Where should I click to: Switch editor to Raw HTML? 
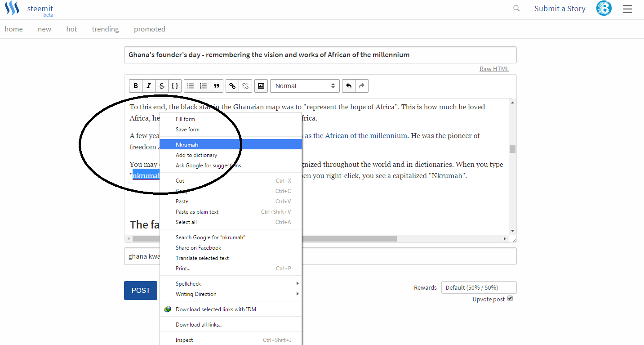494,69
